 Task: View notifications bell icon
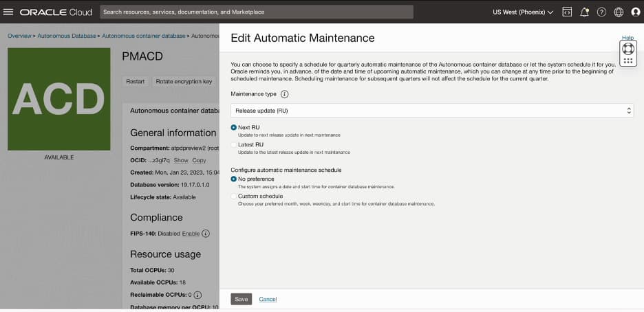pyautogui.click(x=584, y=12)
